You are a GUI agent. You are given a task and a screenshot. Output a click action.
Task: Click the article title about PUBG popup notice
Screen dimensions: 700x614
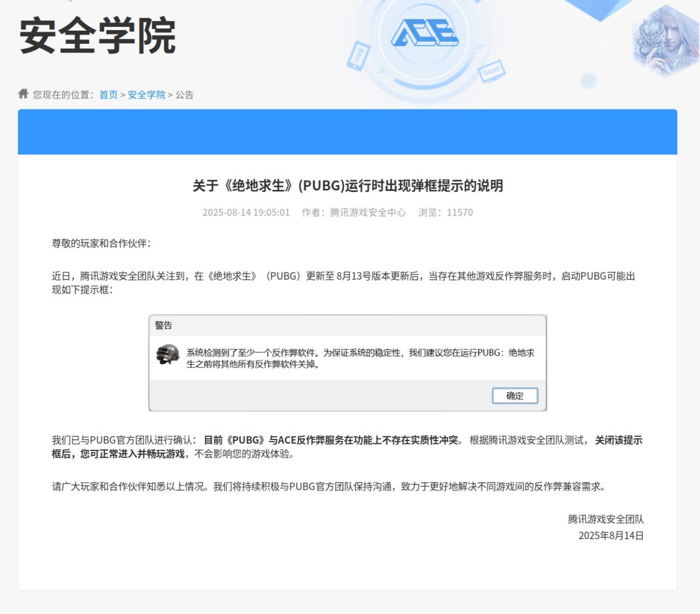[348, 186]
